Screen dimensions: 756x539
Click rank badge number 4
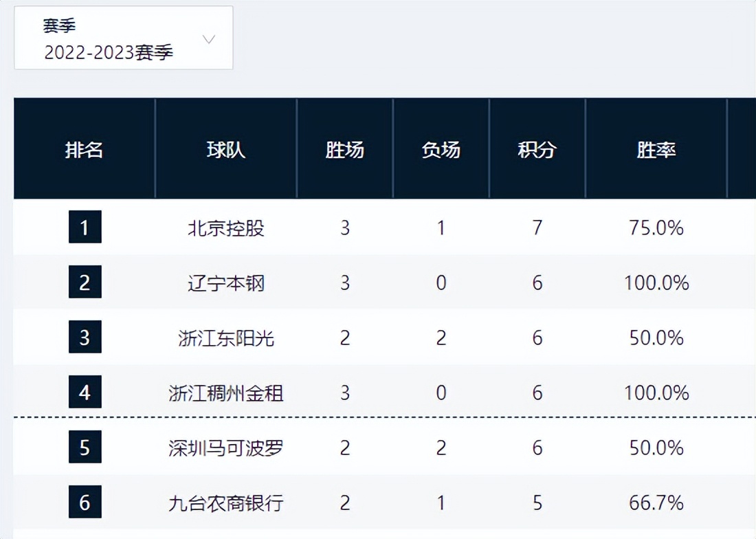pyautogui.click(x=85, y=393)
